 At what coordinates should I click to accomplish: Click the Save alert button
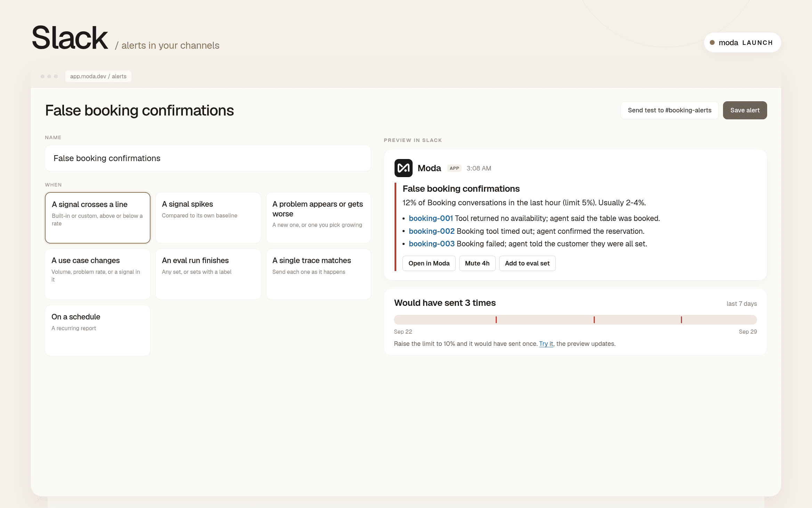pos(745,110)
